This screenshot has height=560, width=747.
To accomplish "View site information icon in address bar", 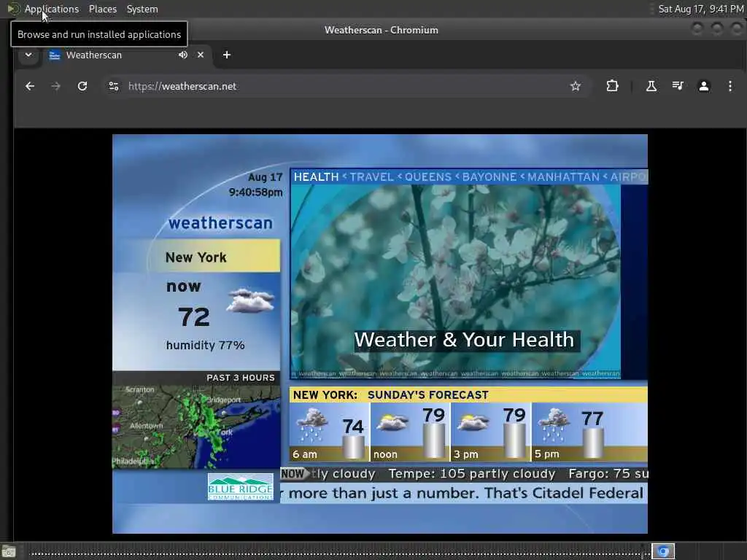I will [x=113, y=86].
